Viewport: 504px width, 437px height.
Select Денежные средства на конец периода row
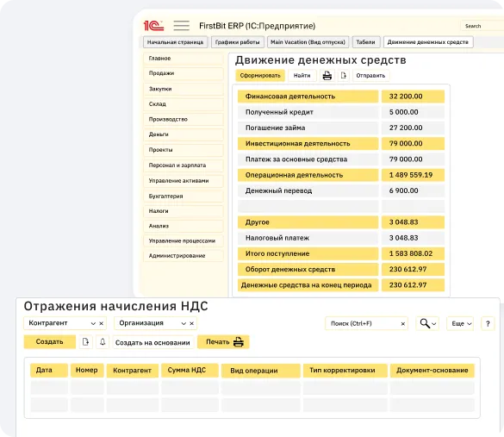click(341, 285)
